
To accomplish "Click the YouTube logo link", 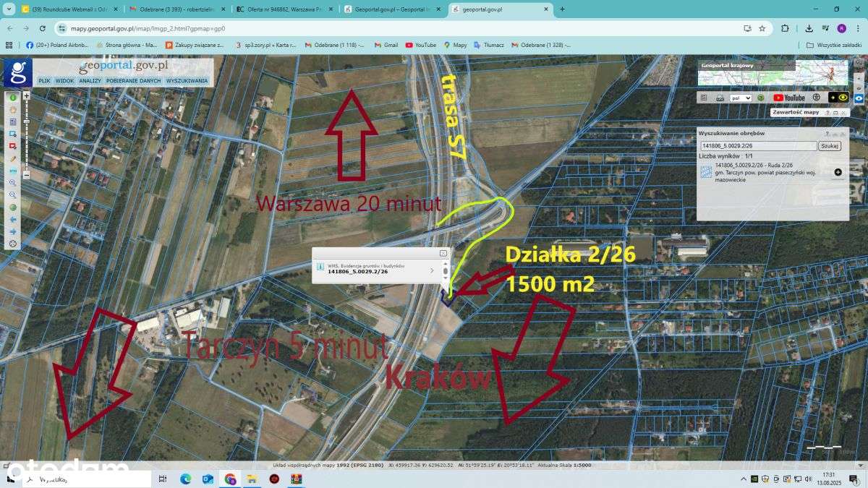I will [789, 98].
